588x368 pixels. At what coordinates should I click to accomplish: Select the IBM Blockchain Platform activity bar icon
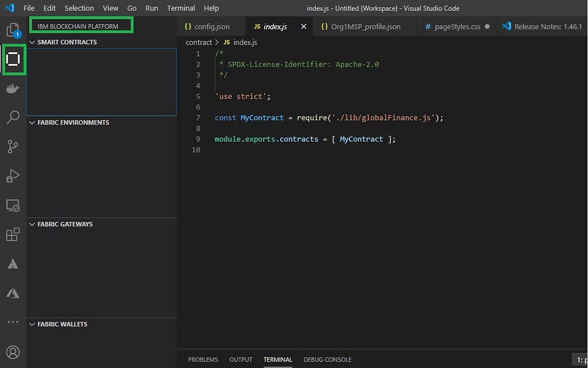(x=13, y=59)
